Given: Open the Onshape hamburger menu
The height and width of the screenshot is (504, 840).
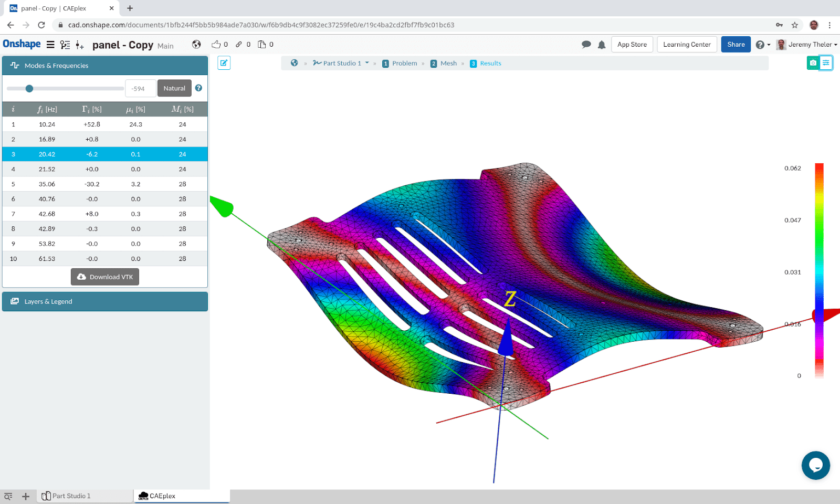Looking at the screenshot, I should 50,45.
